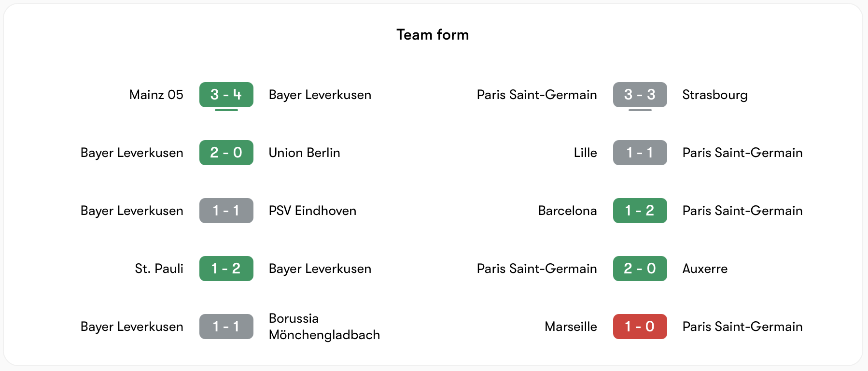Click the 2-0 score against Union Berlin
The height and width of the screenshot is (371, 868).
coord(226,153)
